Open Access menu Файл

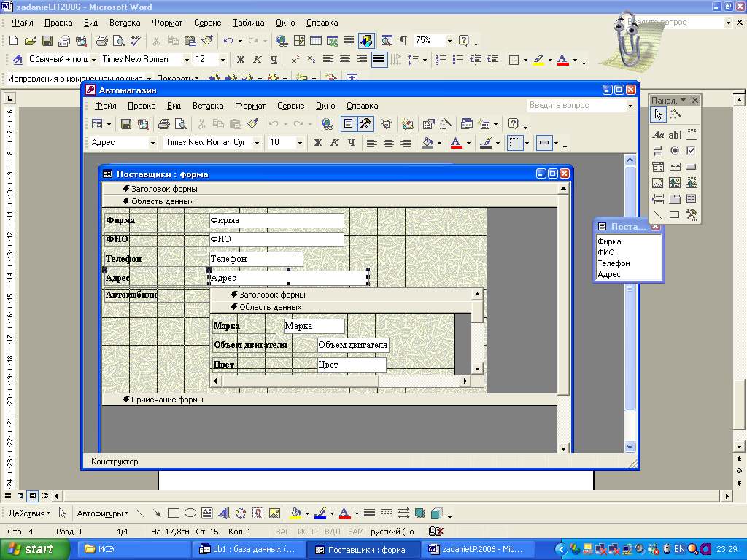[x=105, y=106]
